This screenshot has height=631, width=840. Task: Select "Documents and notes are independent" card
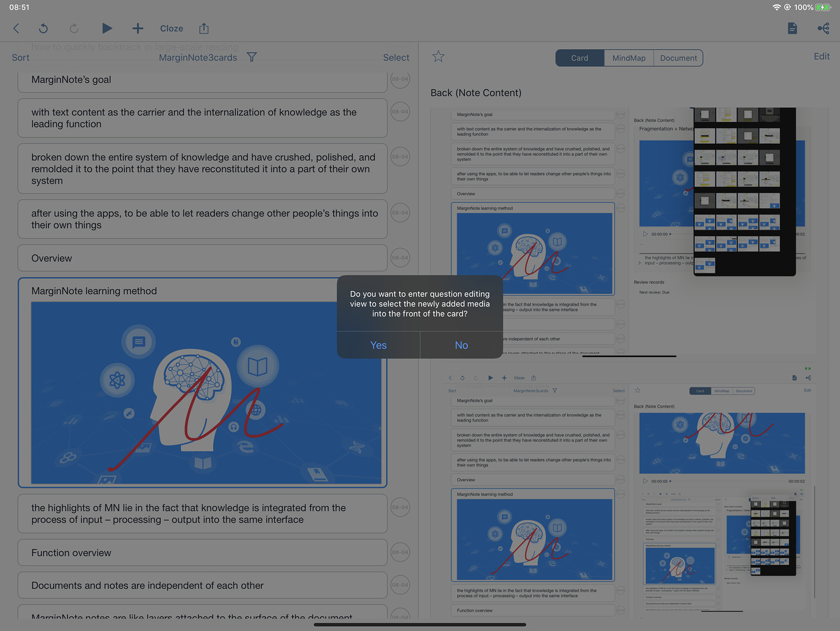click(x=202, y=586)
